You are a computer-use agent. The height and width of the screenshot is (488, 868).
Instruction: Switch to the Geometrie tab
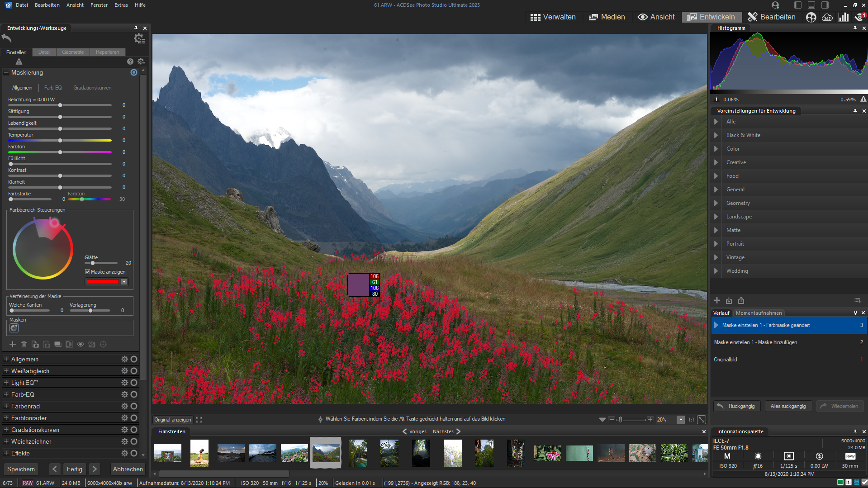click(x=73, y=52)
